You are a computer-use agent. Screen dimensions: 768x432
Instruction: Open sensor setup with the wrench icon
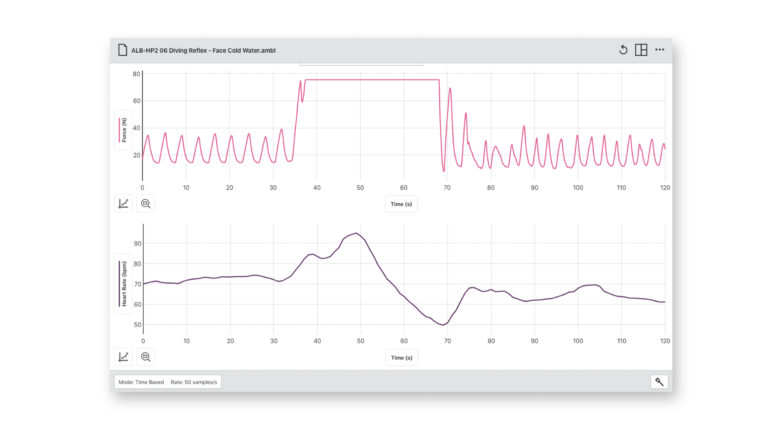pos(660,382)
